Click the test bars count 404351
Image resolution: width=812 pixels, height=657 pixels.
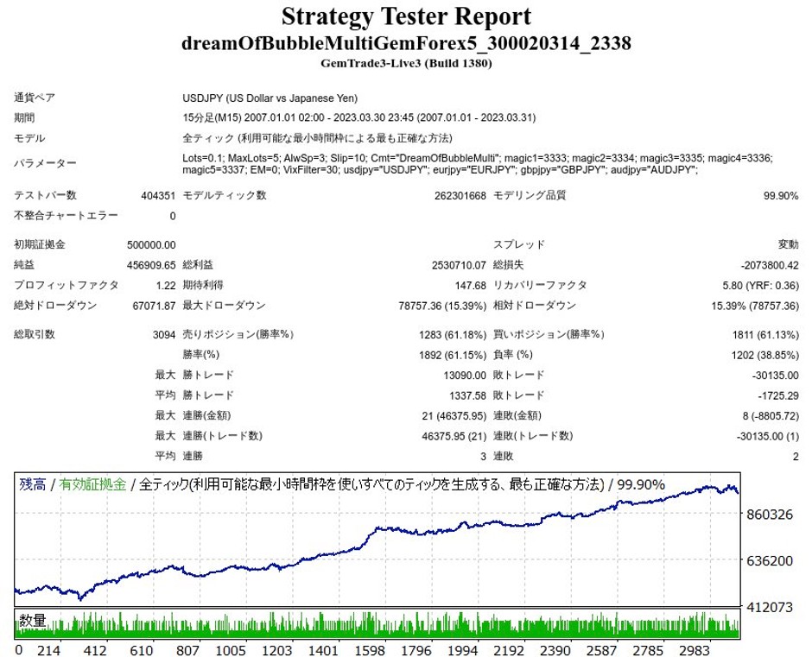pyautogui.click(x=158, y=196)
